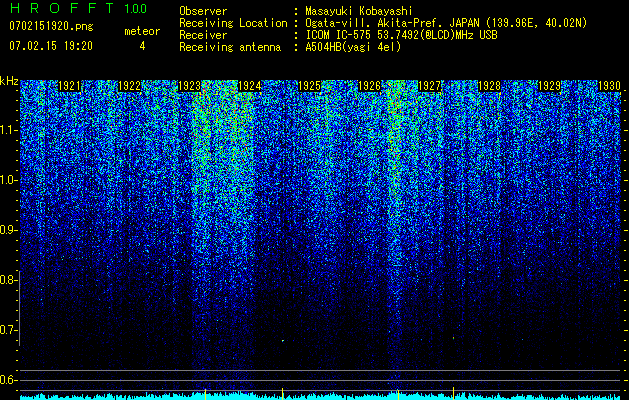This screenshot has height=400, width=629.
Task: Click the kHz axis unit label
Action: tap(9, 81)
